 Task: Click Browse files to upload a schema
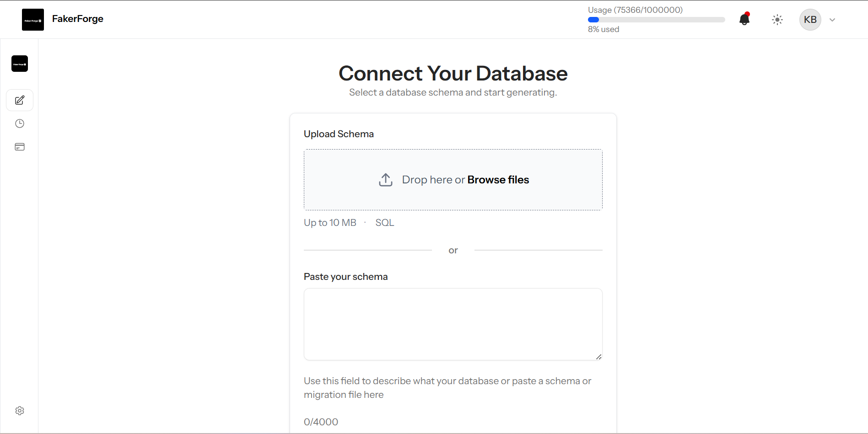pos(497,179)
